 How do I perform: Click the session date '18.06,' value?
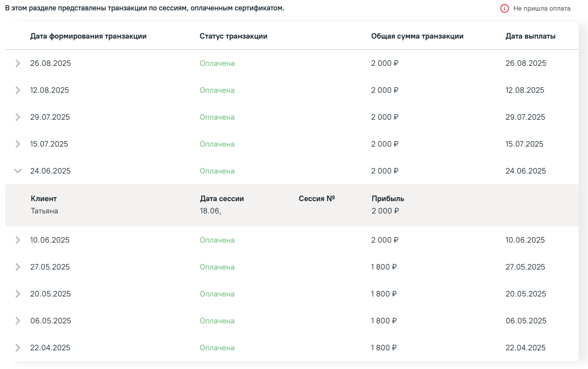point(210,211)
